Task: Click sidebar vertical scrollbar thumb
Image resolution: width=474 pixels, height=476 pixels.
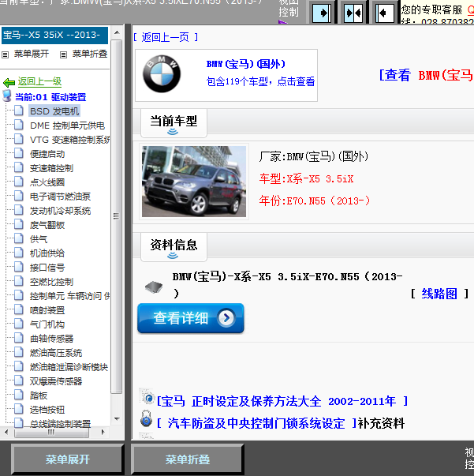Action: point(117,216)
